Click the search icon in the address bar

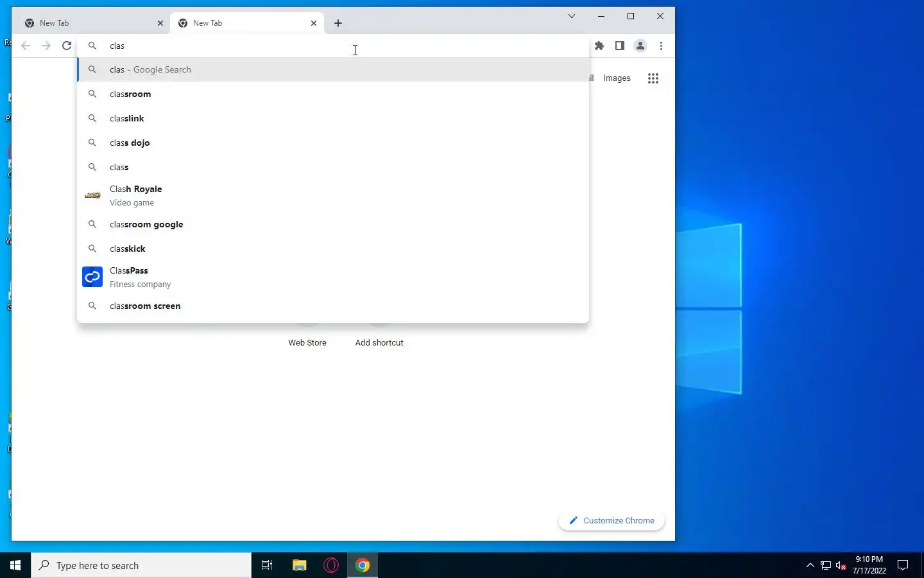point(92,46)
